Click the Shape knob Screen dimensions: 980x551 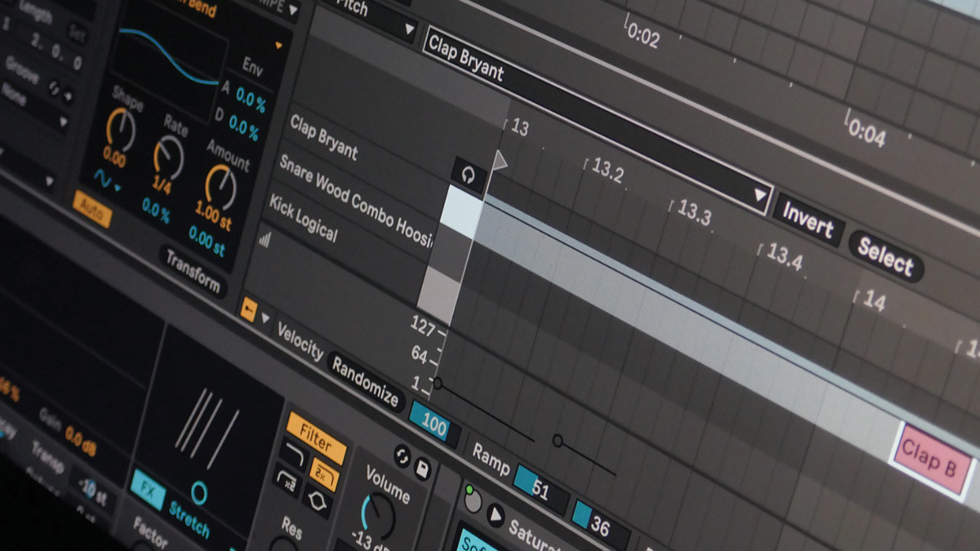pyautogui.click(x=121, y=128)
